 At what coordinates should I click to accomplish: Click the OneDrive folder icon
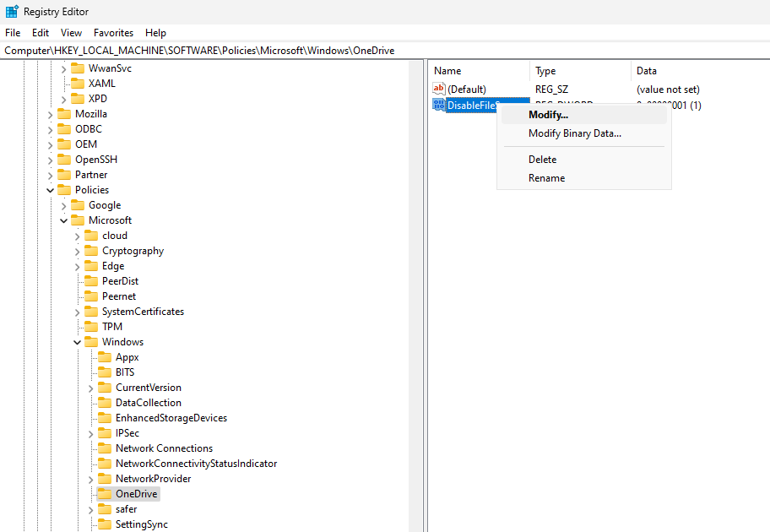coord(105,494)
